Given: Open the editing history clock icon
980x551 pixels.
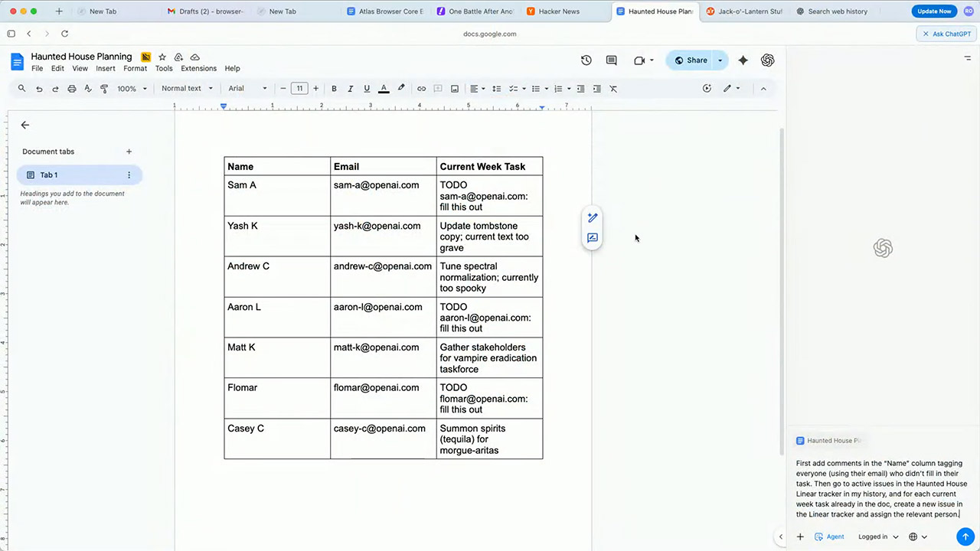Looking at the screenshot, I should coord(586,60).
